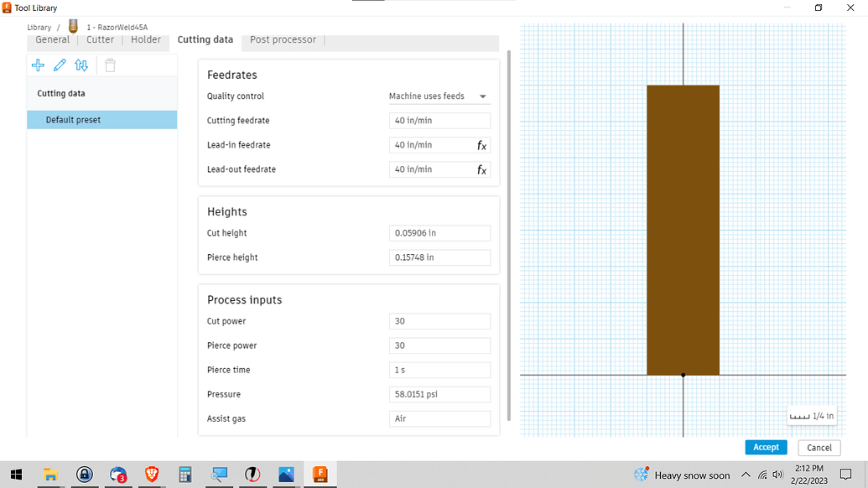The width and height of the screenshot is (868, 488).
Task: Select the pencil edit preset icon
Action: [59, 65]
